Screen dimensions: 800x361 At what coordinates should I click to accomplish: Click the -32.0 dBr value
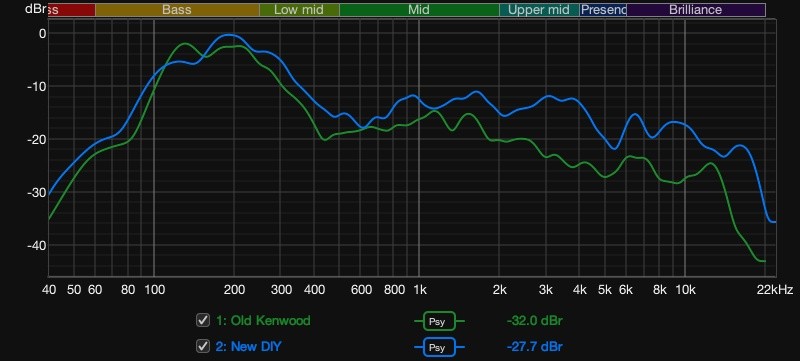tap(535, 321)
